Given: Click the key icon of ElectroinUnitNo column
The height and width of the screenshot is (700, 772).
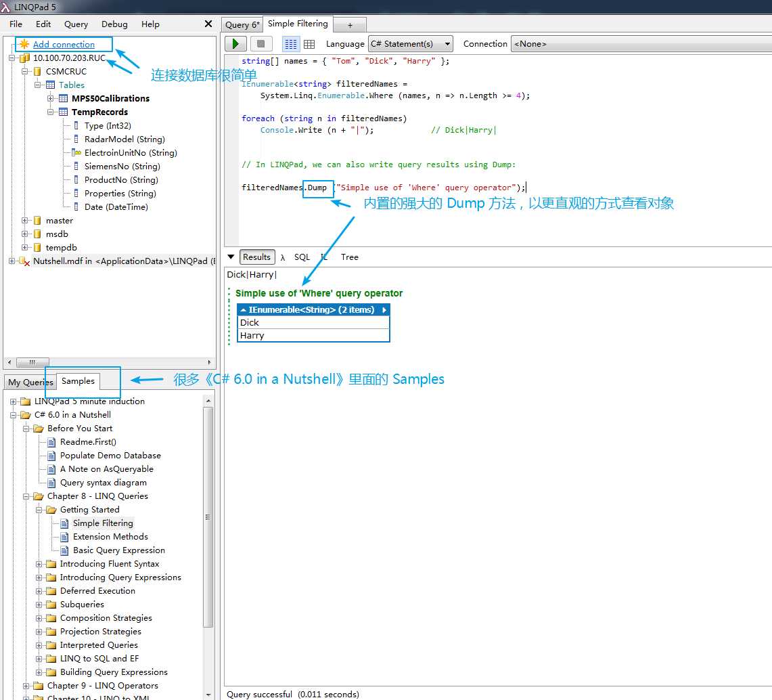Looking at the screenshot, I should tap(76, 153).
